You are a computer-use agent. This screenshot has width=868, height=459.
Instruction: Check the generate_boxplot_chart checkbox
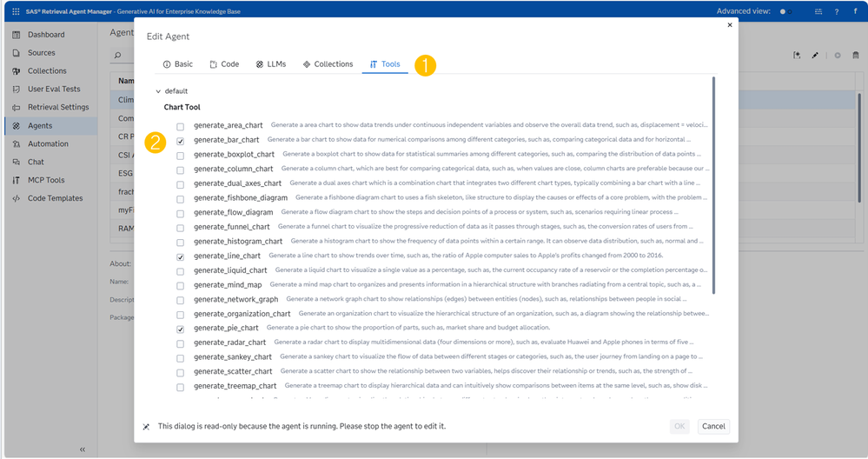(181, 156)
